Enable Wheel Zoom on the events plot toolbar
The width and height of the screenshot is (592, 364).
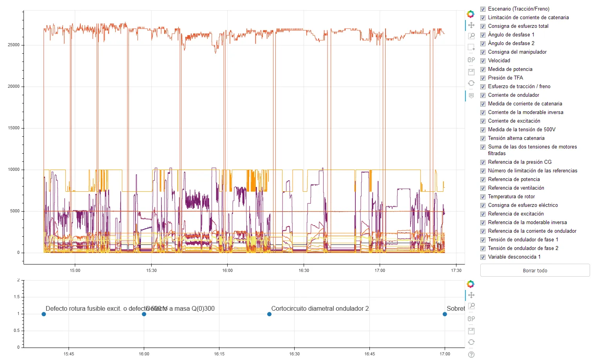[x=471, y=319]
